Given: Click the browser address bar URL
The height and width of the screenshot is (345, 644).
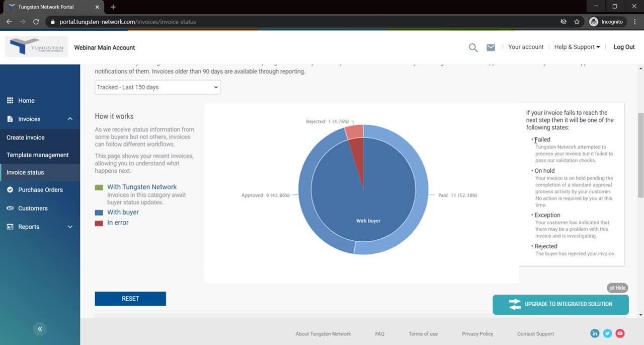Looking at the screenshot, I should pos(128,22).
